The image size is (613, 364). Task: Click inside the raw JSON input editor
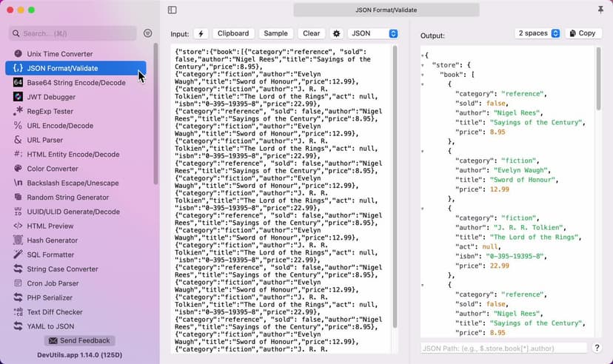[281, 199]
